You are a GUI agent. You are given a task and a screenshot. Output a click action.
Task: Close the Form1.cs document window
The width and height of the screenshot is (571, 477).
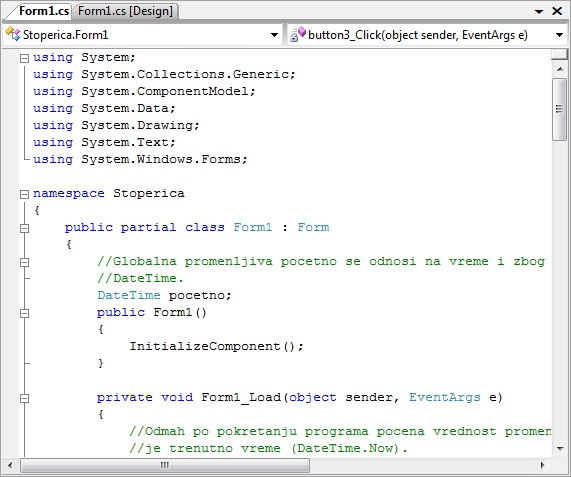557,11
